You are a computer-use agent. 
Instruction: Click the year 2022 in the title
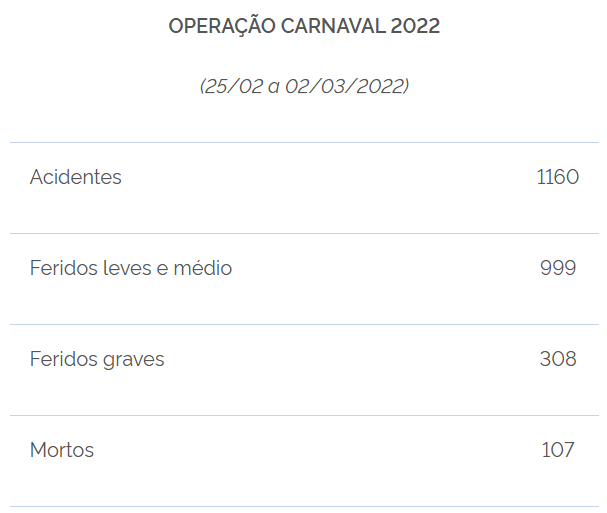coord(415,26)
